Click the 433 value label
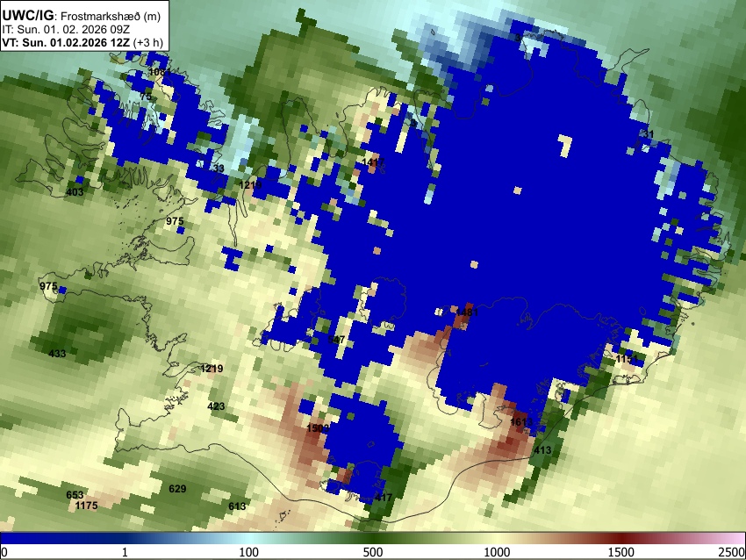746x560 pixels. (57, 354)
